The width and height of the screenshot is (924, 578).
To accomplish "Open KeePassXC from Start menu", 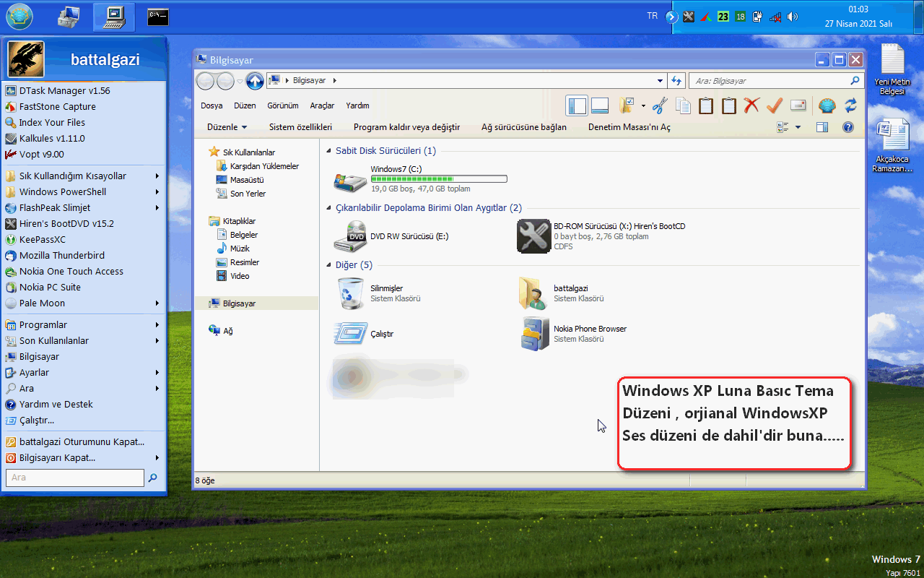I will [x=83, y=240].
